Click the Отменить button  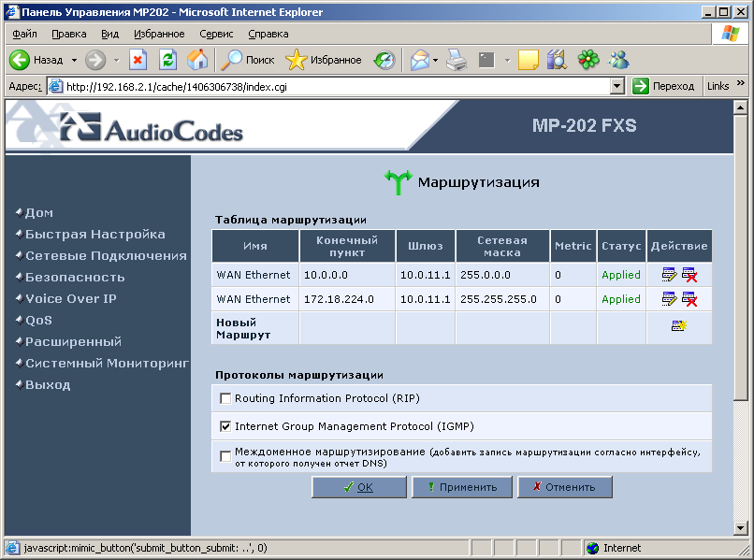tap(565, 487)
